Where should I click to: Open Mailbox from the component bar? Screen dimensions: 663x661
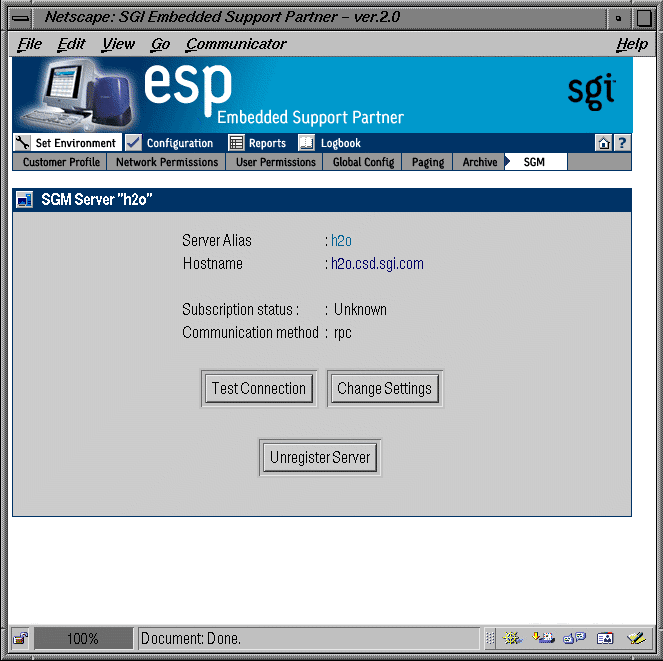(x=543, y=637)
